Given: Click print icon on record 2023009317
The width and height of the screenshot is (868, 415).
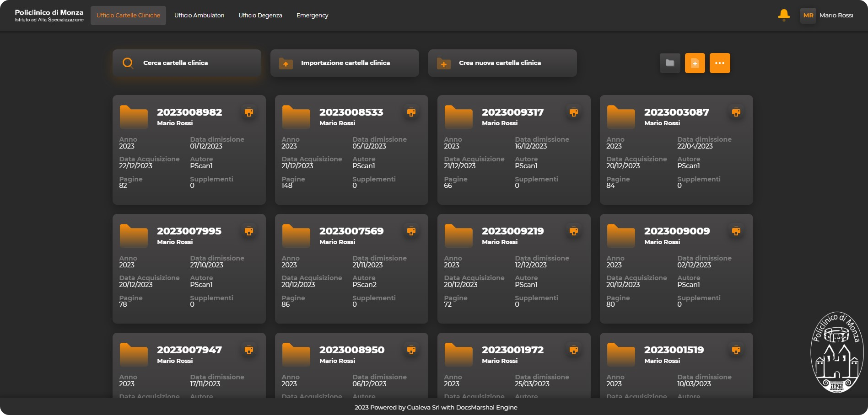Looking at the screenshot, I should tap(574, 112).
